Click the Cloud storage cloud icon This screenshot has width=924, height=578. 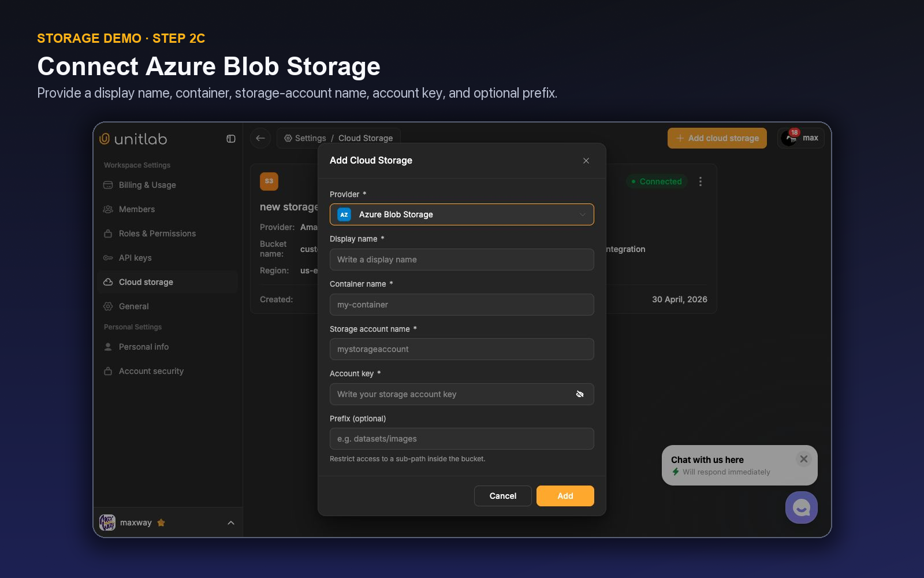tap(108, 282)
